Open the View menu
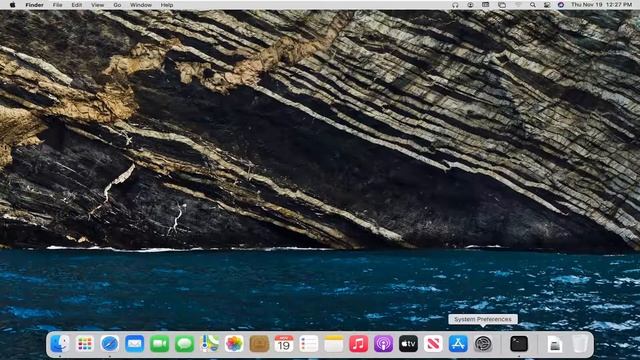Viewport: 640px width, 360px height. tap(97, 5)
